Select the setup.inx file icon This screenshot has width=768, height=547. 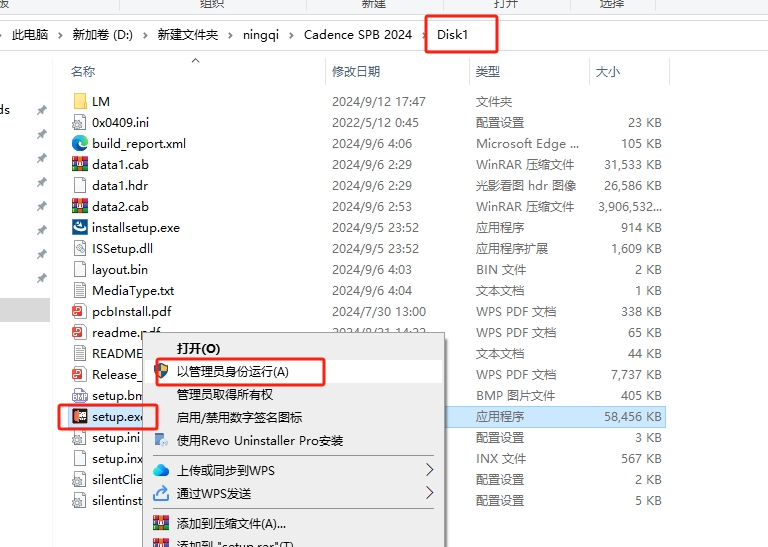[x=80, y=458]
